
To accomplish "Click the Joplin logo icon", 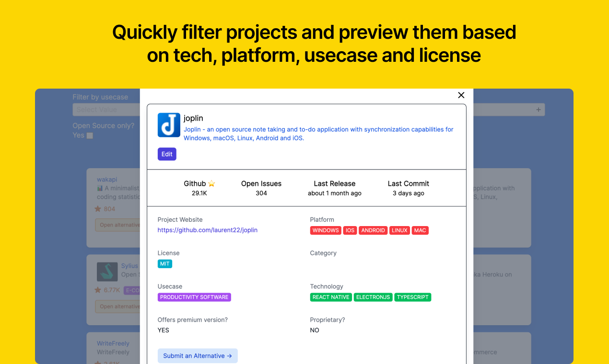I will 169,125.
